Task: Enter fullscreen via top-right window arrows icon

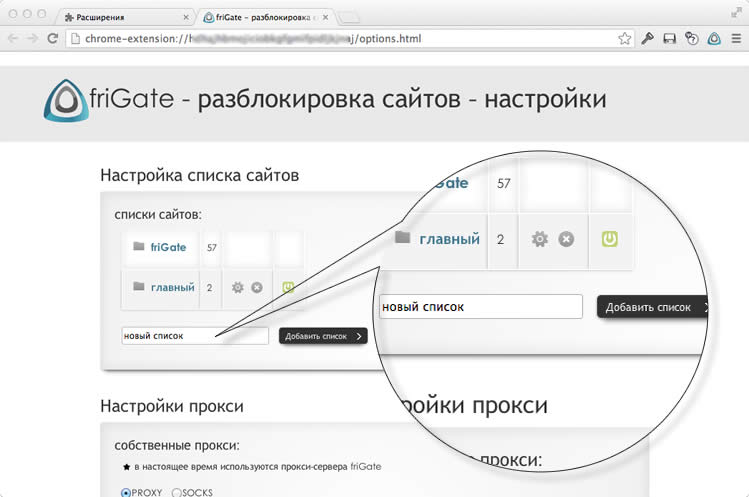Action: click(x=736, y=13)
